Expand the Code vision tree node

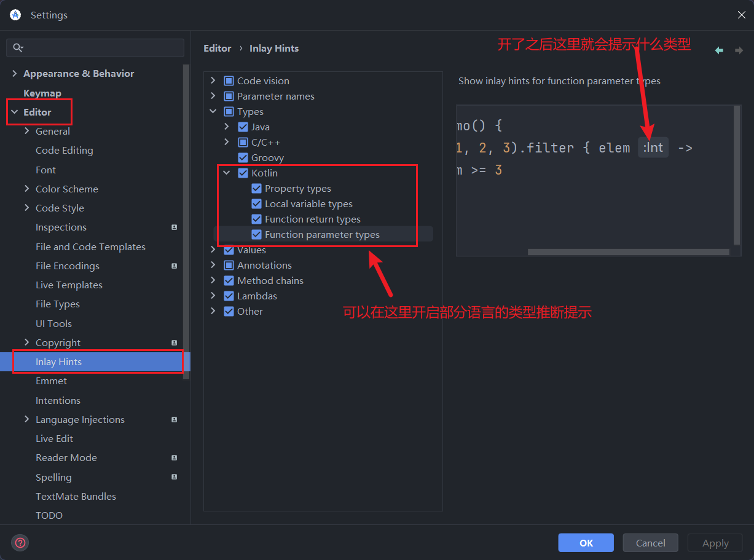[x=213, y=81]
